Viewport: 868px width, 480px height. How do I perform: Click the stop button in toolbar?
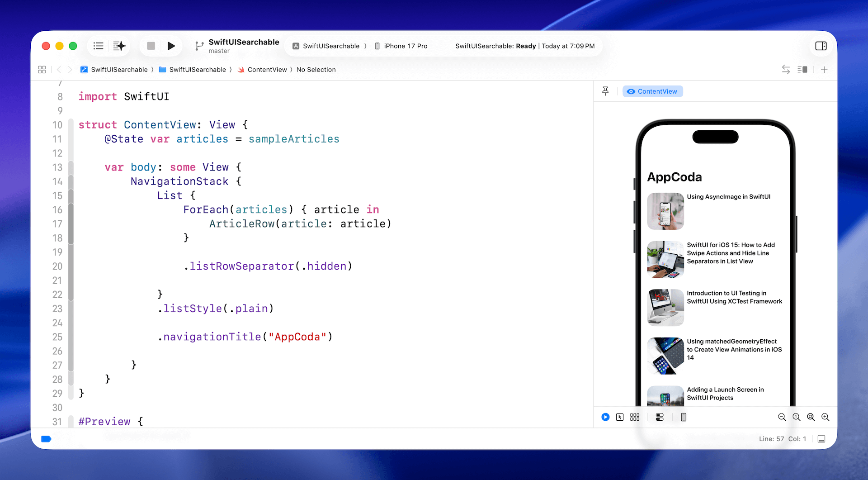coord(151,46)
